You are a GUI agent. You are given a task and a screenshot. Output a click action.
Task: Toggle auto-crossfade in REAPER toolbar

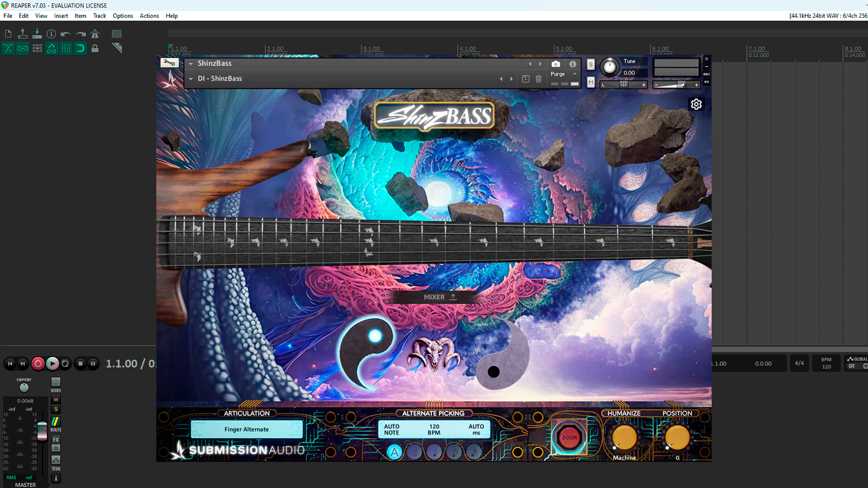coord(8,48)
